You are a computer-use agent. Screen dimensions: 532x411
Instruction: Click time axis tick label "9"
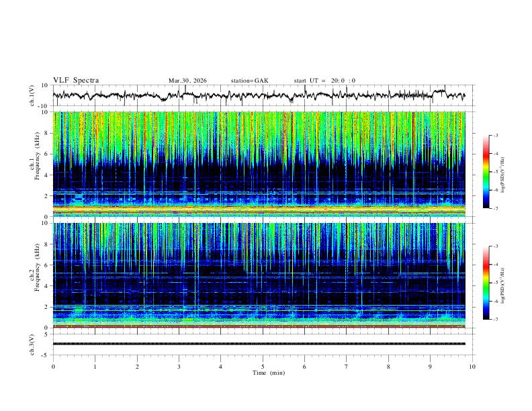click(430, 367)
